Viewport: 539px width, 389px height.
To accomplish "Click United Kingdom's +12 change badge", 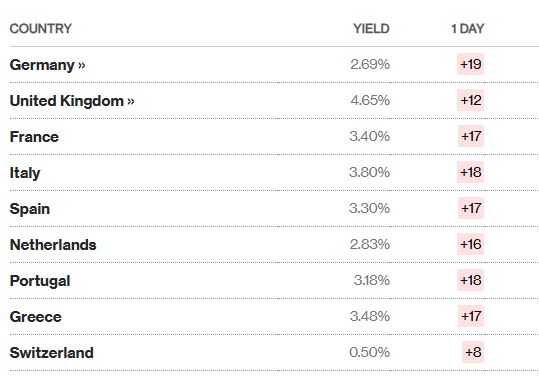I will point(470,100).
